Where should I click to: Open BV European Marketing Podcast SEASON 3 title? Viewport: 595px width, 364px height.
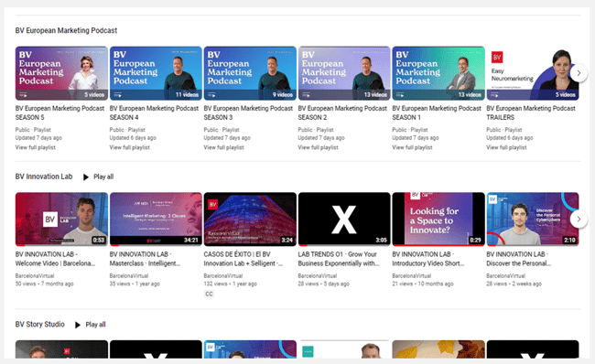(248, 113)
